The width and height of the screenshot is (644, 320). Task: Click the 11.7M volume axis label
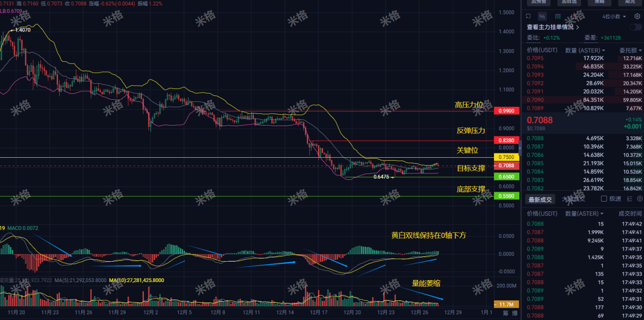[507, 304]
